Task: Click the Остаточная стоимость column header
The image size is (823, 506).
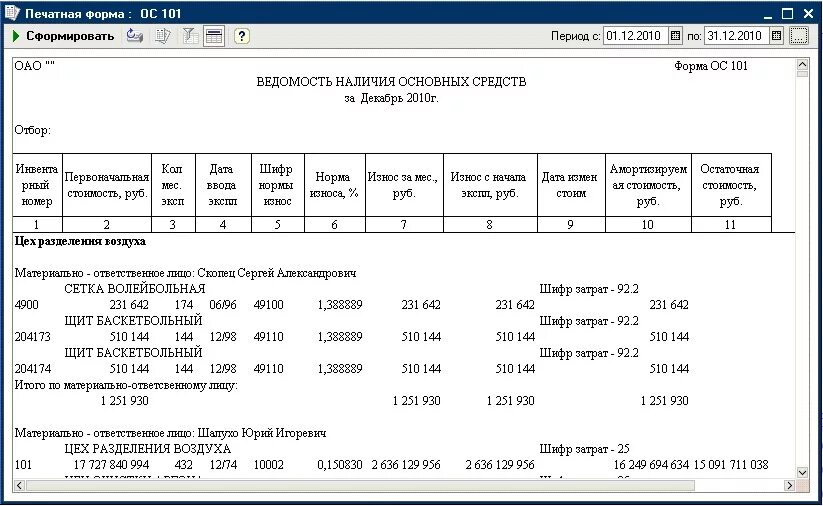Action: (731, 185)
